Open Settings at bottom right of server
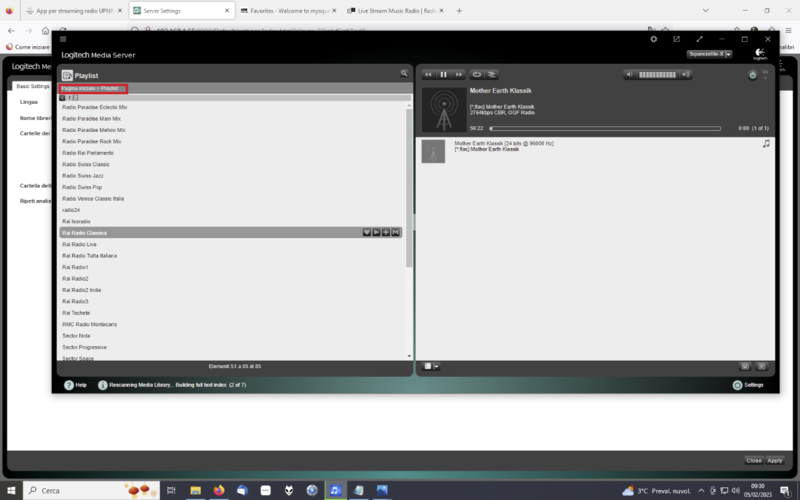Image resolution: width=800 pixels, height=500 pixels. point(748,384)
